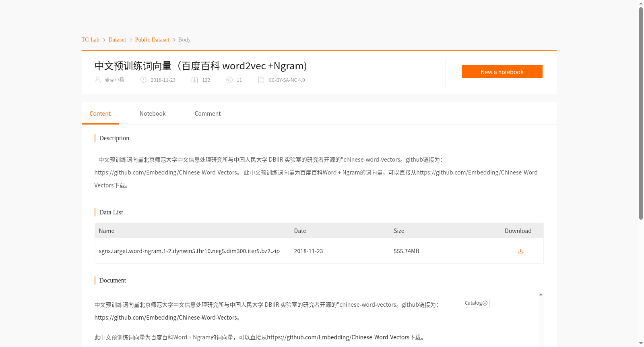Click the license document icon

tap(261, 80)
